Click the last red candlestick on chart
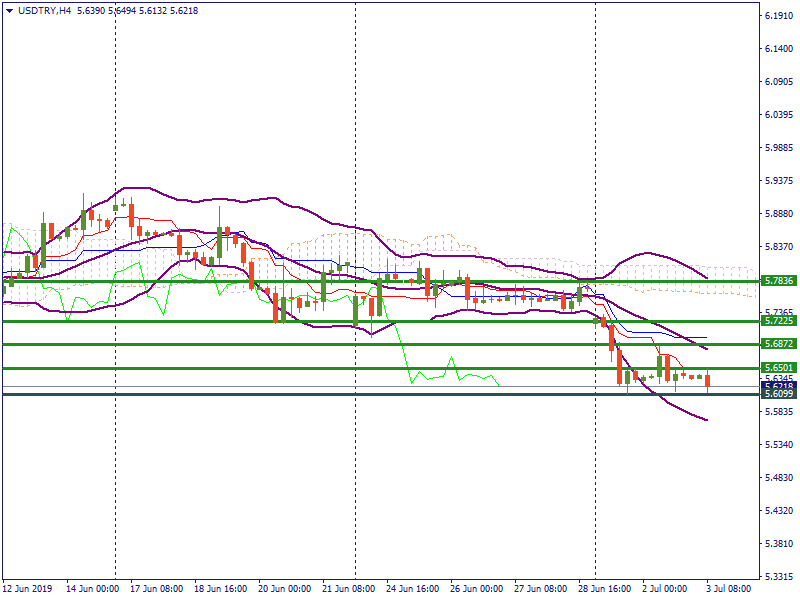 (x=707, y=380)
